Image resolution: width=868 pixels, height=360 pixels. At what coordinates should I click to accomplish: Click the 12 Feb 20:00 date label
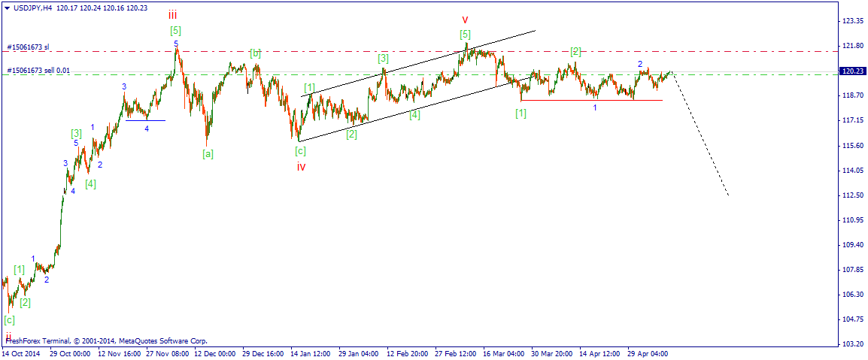click(x=408, y=352)
